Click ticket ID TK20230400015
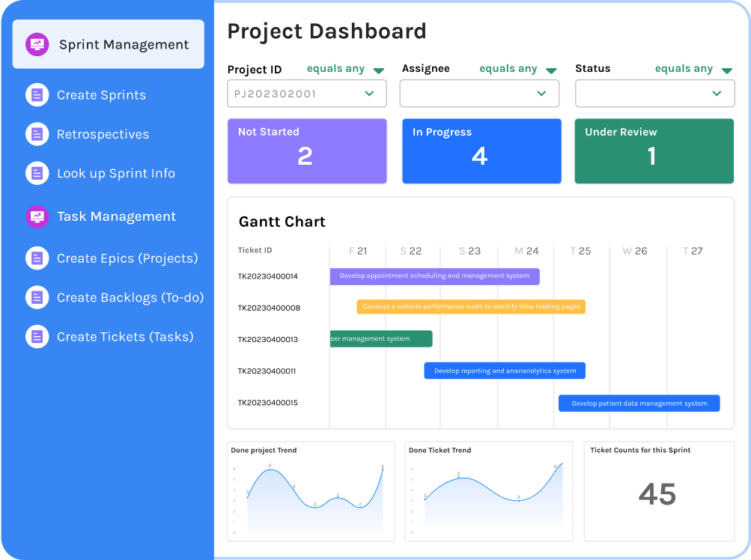 (x=268, y=403)
